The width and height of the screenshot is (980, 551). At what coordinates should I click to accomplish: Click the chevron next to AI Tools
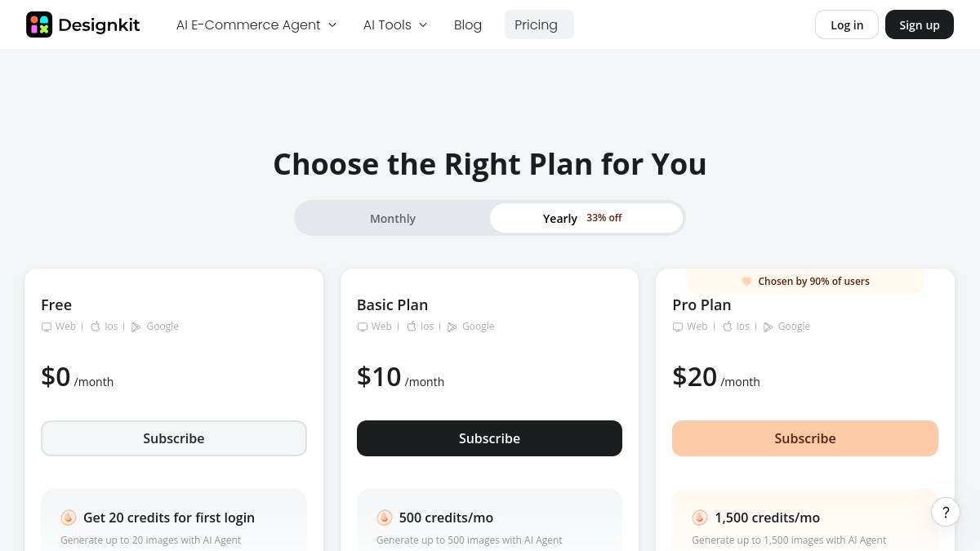423,25
